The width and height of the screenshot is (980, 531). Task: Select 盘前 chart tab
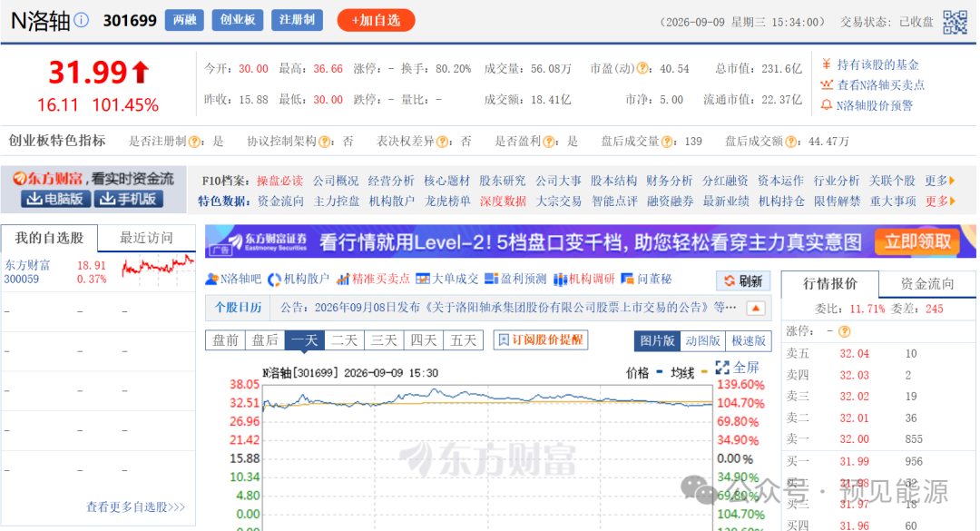coord(226,340)
